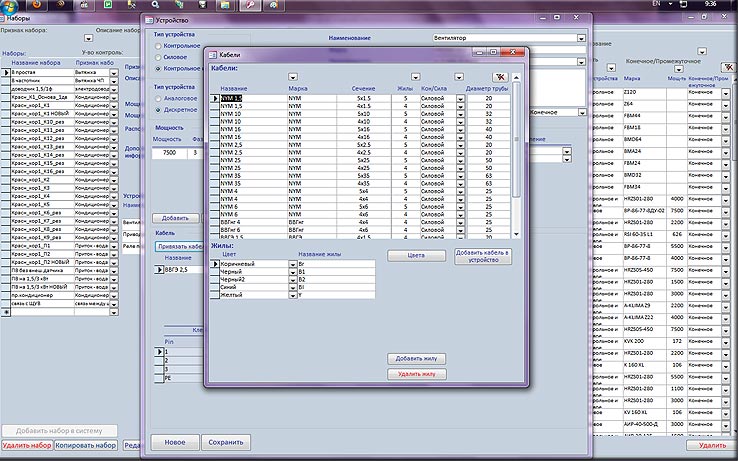The image size is (738, 461).
Task: Open Firefox from the taskbar
Action: [x=37, y=5]
